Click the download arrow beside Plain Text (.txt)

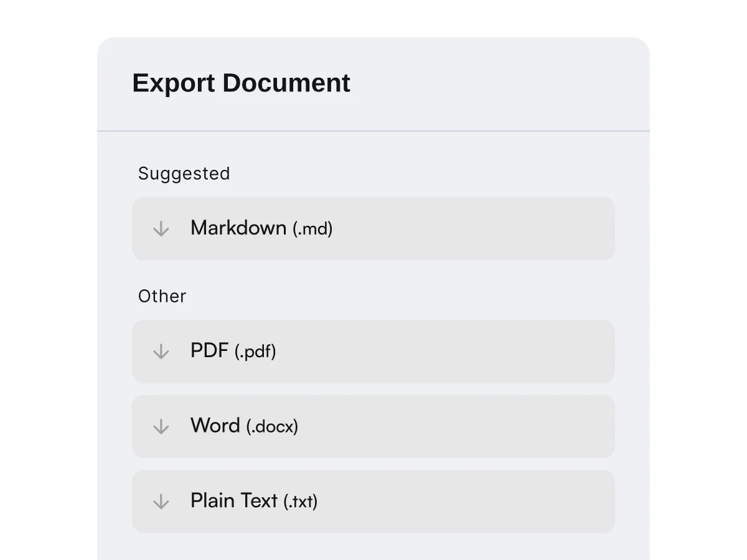point(161,502)
